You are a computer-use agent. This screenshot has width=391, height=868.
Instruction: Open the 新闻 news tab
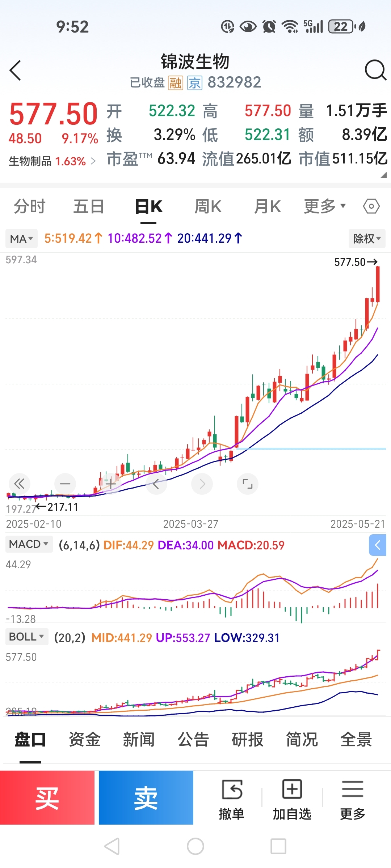point(139,739)
